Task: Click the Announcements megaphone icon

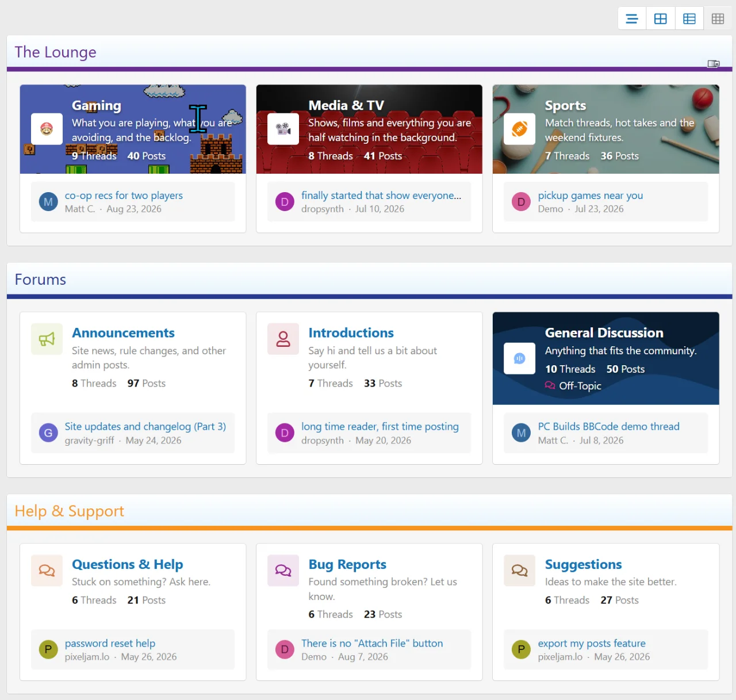Action: (47, 339)
